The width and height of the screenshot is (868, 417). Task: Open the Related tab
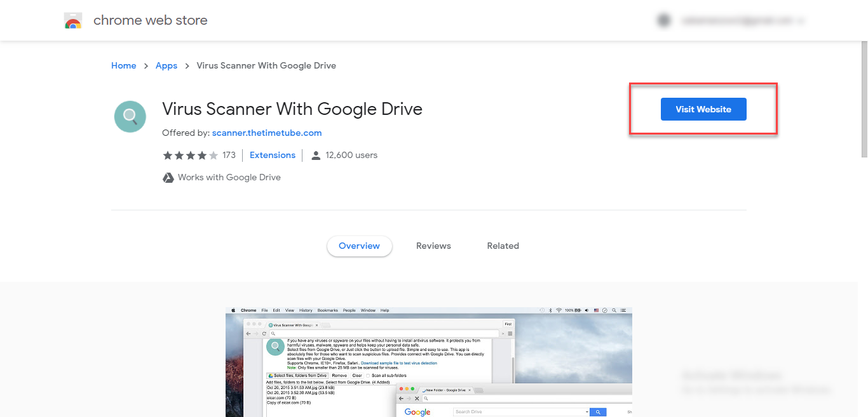click(503, 246)
